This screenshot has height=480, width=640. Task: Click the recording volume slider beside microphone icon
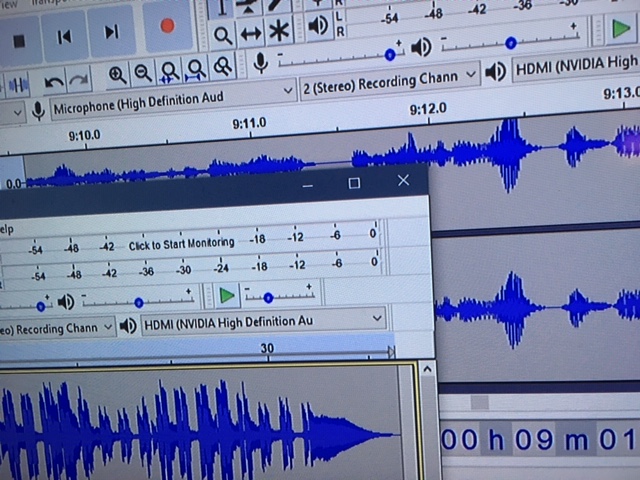coord(340,56)
